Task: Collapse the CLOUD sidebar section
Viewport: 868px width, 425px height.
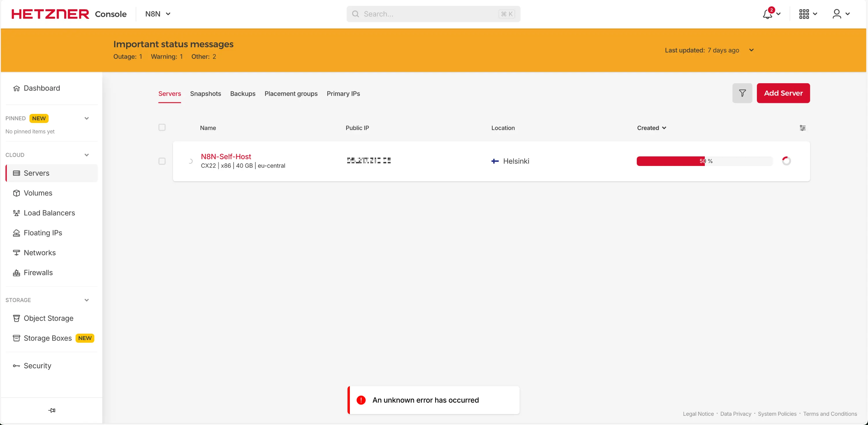Action: [87, 155]
